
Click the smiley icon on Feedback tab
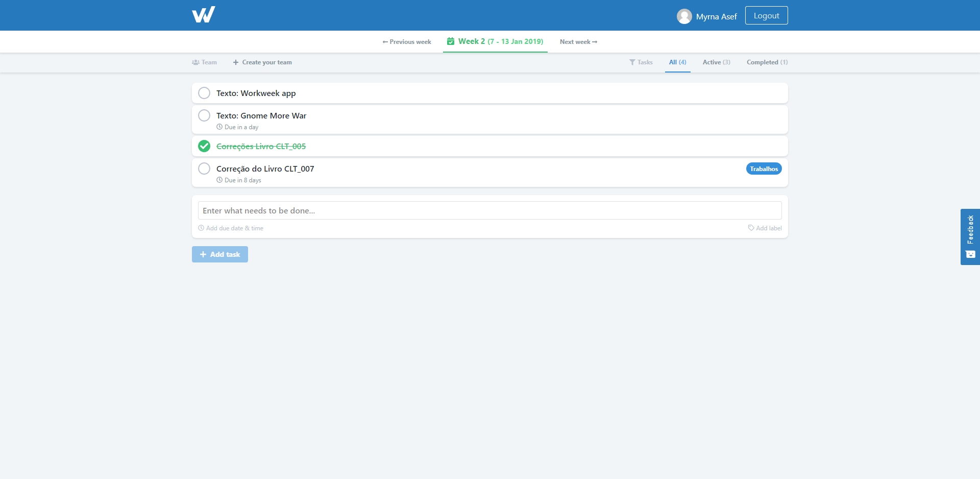pyautogui.click(x=970, y=254)
